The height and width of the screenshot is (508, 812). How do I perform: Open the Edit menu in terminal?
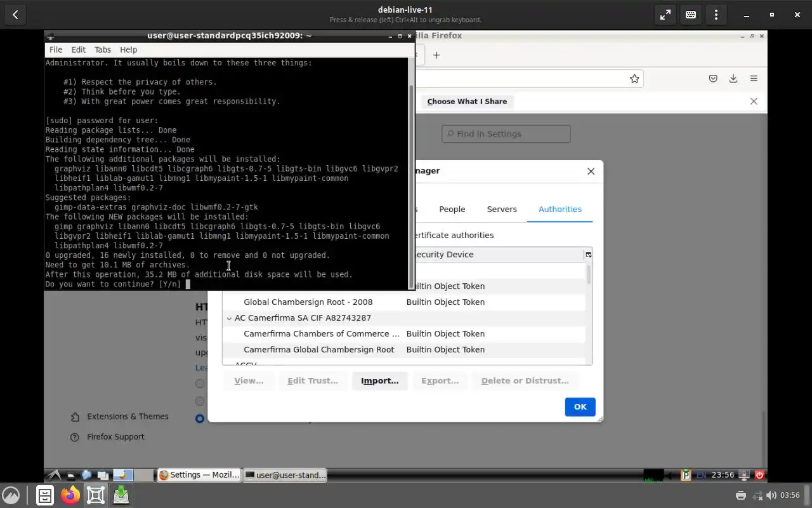(x=78, y=50)
